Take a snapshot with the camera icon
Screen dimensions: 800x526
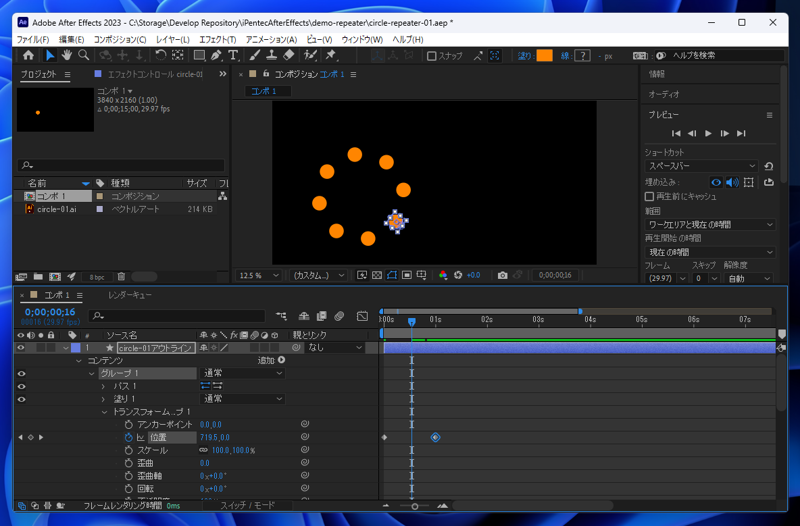click(502, 275)
